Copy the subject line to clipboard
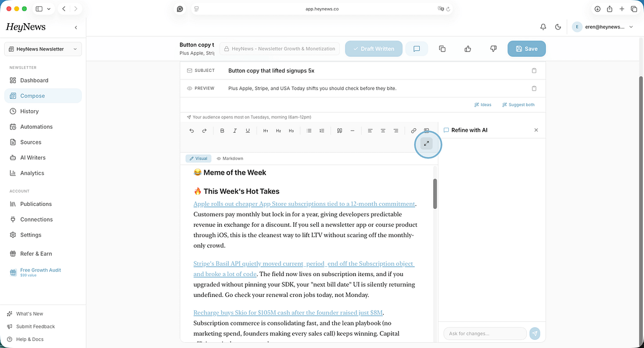644x348 pixels. [x=534, y=71]
